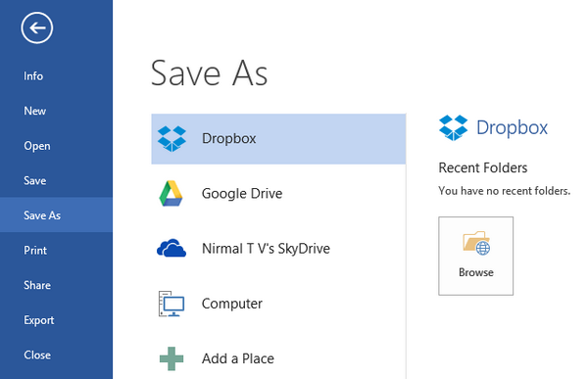Click the Save As page heading
Viewport: 588px width, 379px height.
click(x=210, y=73)
